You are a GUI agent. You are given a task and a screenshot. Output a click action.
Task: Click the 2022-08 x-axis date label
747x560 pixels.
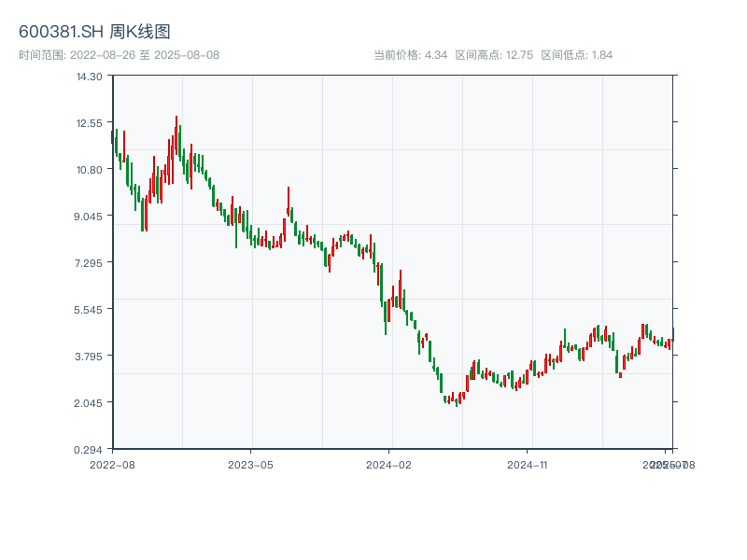coord(112,464)
